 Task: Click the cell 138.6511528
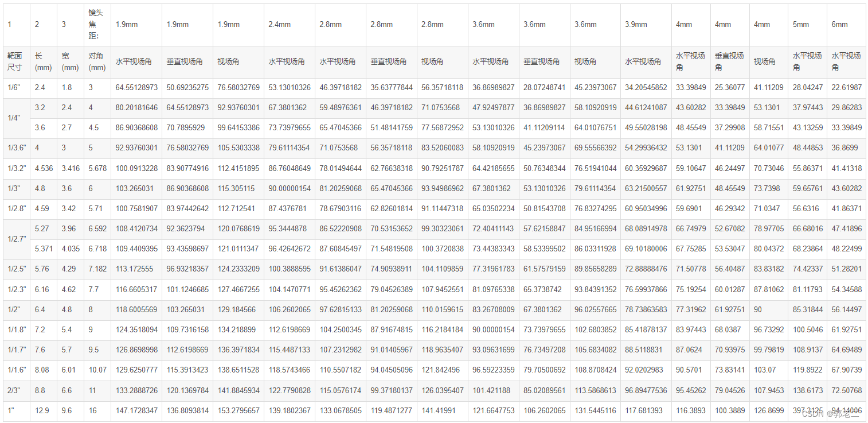(x=238, y=370)
